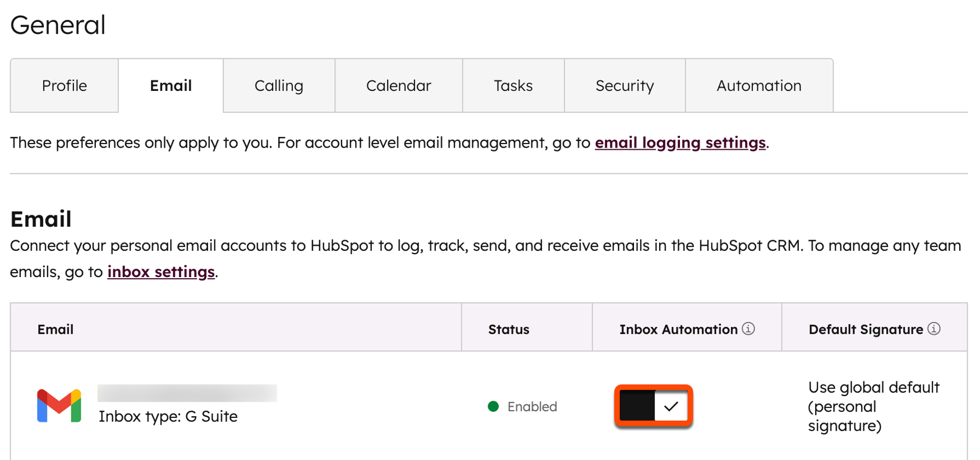Select the Calendar tab

pyautogui.click(x=398, y=85)
